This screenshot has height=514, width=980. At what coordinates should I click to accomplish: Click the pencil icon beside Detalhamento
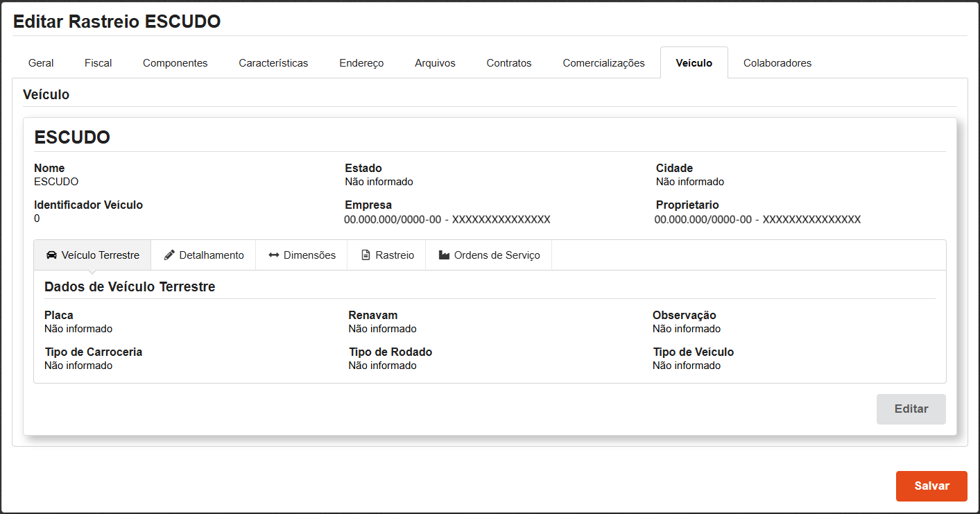pyautogui.click(x=169, y=255)
